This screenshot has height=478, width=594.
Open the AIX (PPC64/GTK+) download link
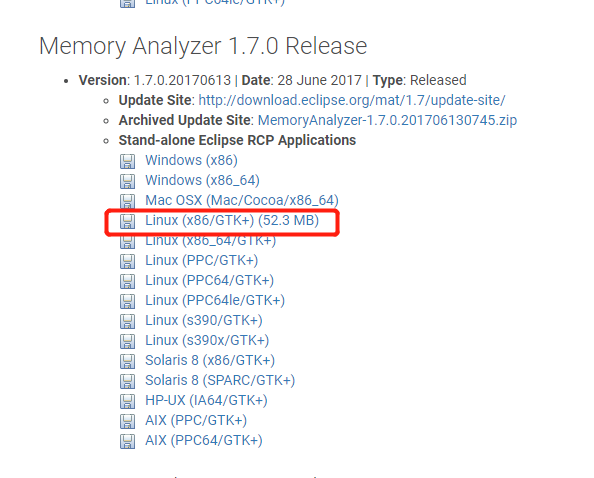[204, 441]
